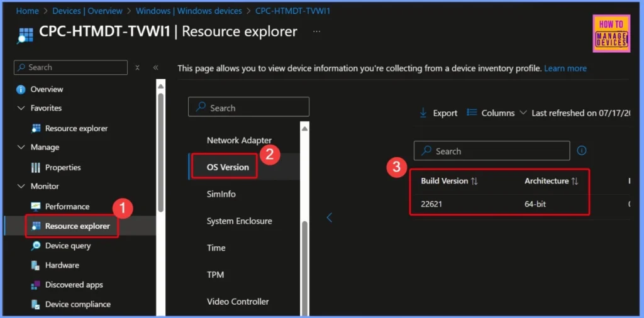Viewport: 644px width, 318px height.
Task: Click the info icon beside the table search box
Action: [582, 151]
